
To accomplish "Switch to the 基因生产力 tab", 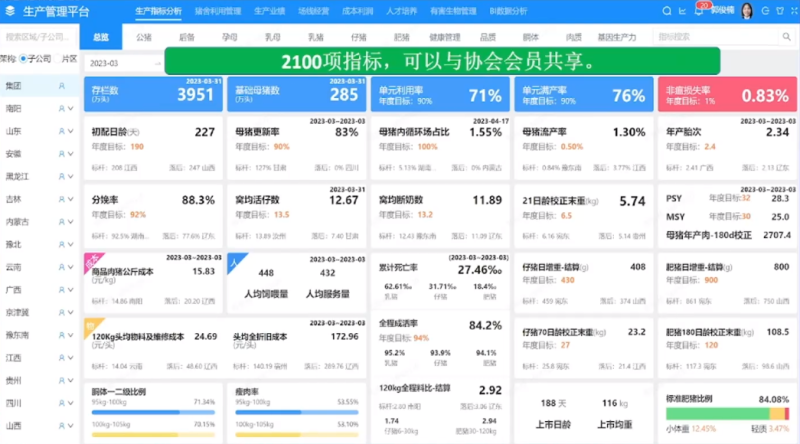I will point(616,37).
